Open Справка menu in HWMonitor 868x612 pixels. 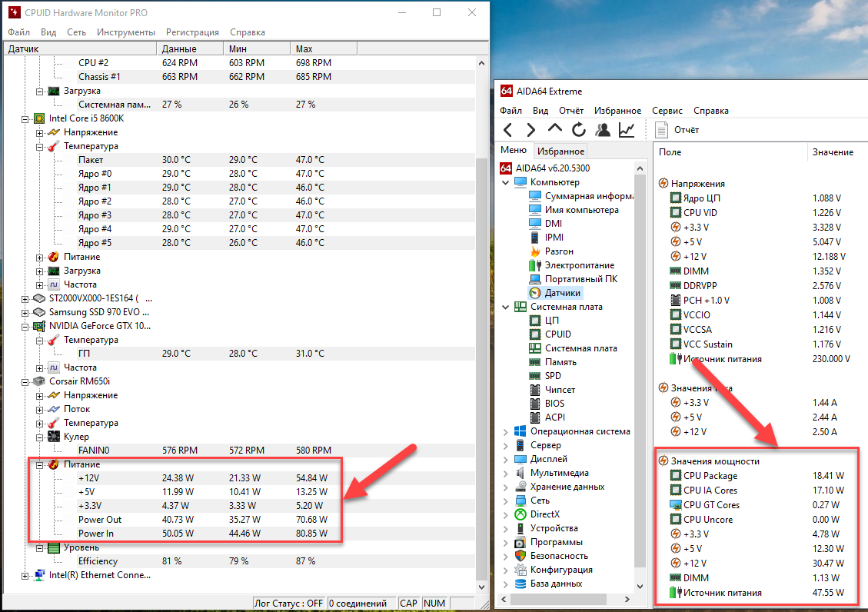(x=248, y=32)
